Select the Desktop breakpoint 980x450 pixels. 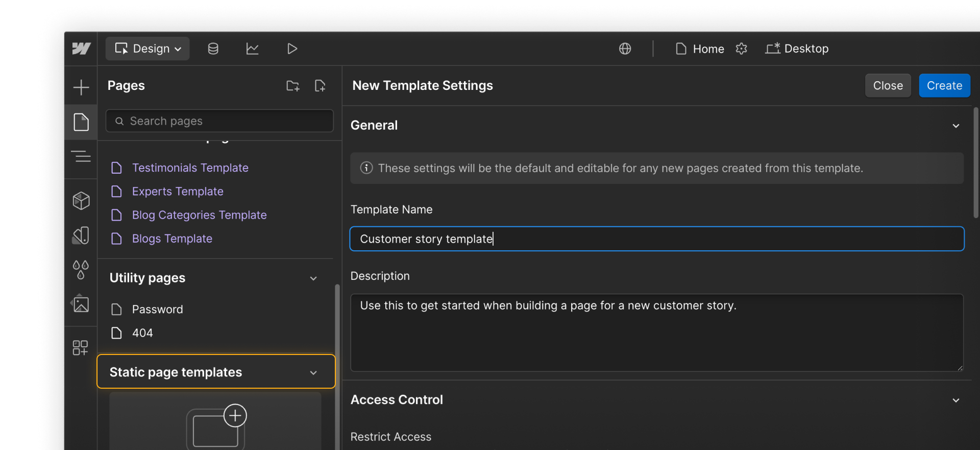(x=797, y=49)
